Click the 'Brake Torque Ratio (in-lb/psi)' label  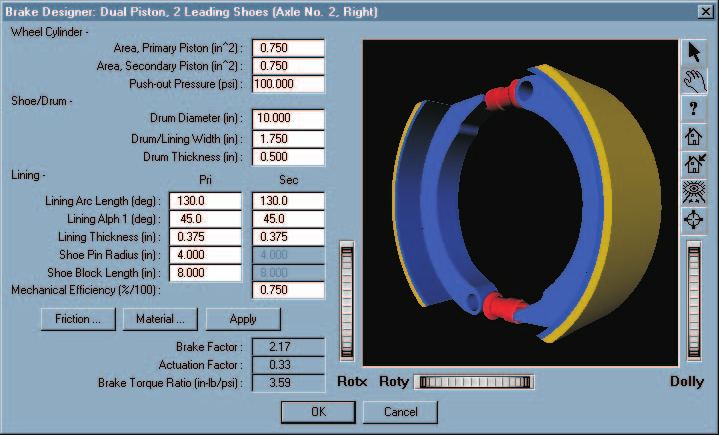pyautogui.click(x=170, y=383)
